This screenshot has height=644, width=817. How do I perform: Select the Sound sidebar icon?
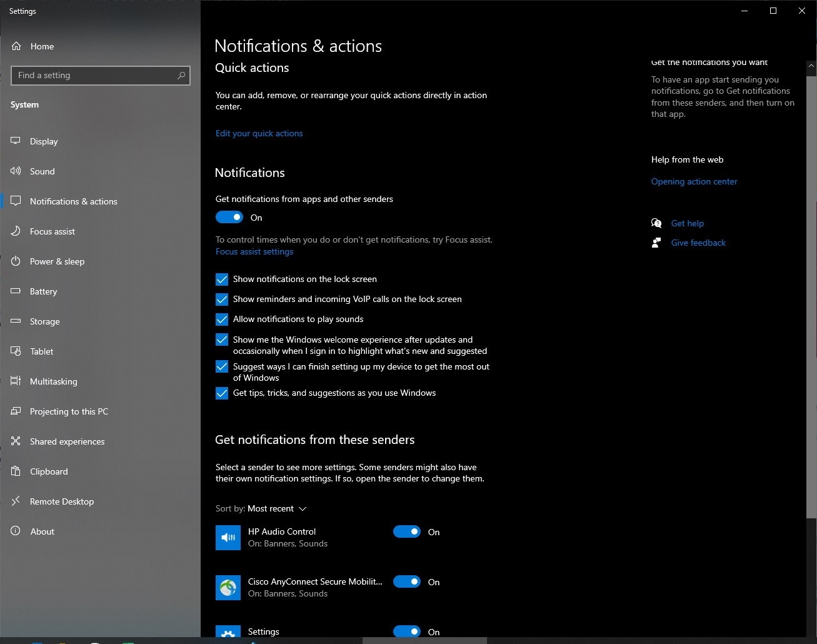(15, 171)
